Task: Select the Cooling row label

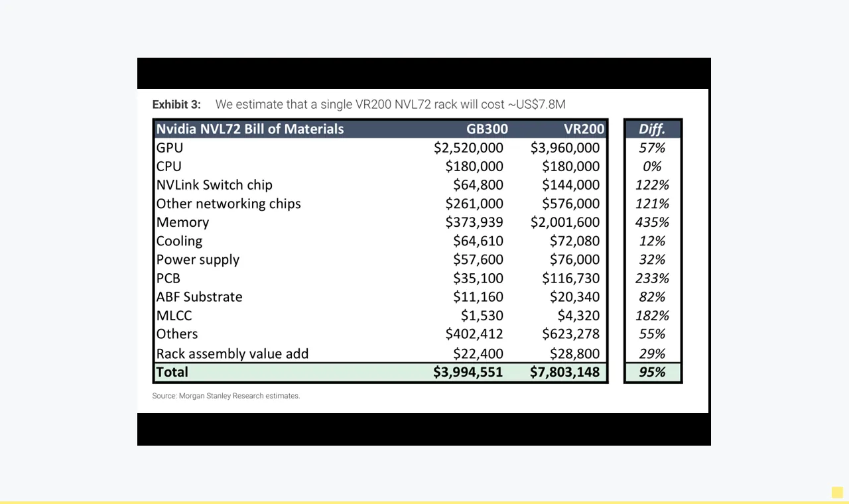Action: [x=180, y=241]
